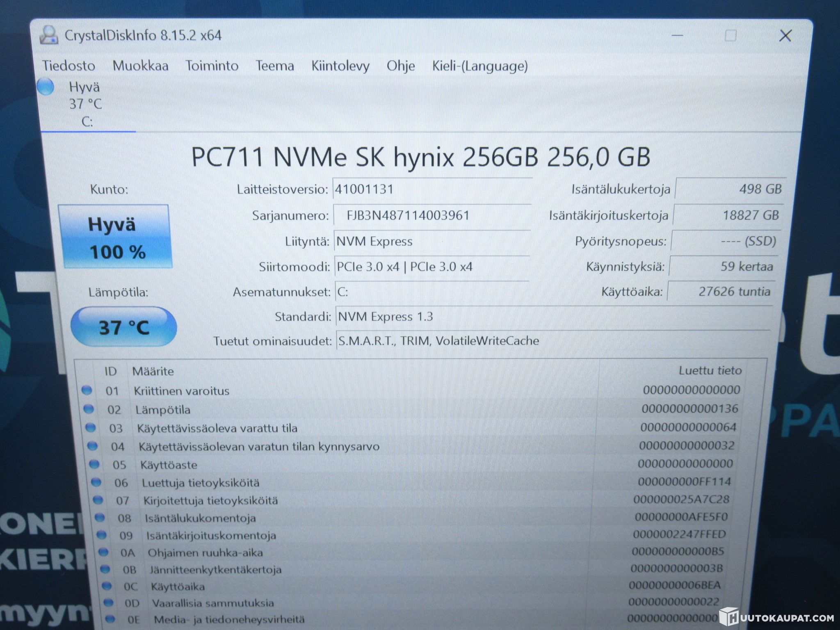Image resolution: width=840 pixels, height=630 pixels.
Task: Select the Kirjoitettuja tietoyksiköitä row
Action: 411,500
